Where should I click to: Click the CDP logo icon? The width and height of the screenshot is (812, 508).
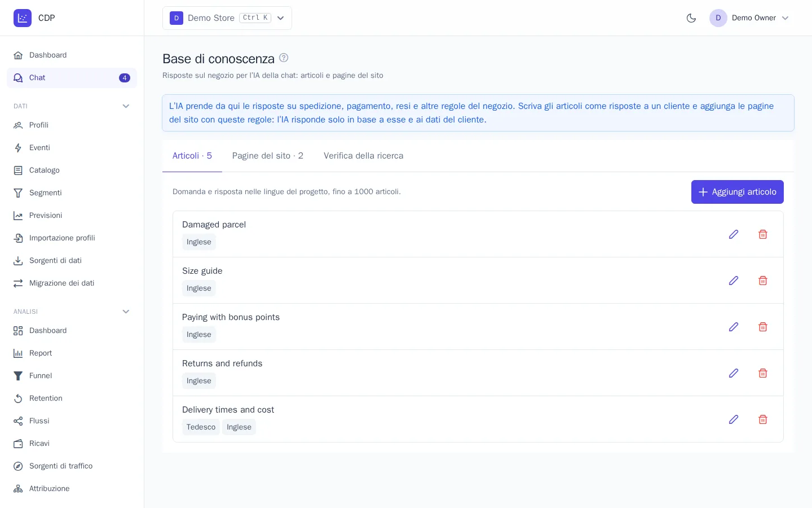[23, 18]
